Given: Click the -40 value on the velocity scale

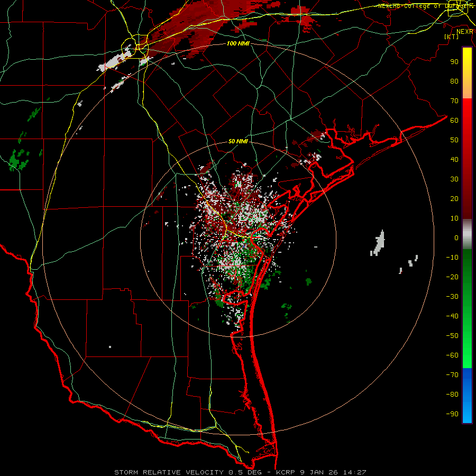Looking at the screenshot, I should tap(452, 316).
